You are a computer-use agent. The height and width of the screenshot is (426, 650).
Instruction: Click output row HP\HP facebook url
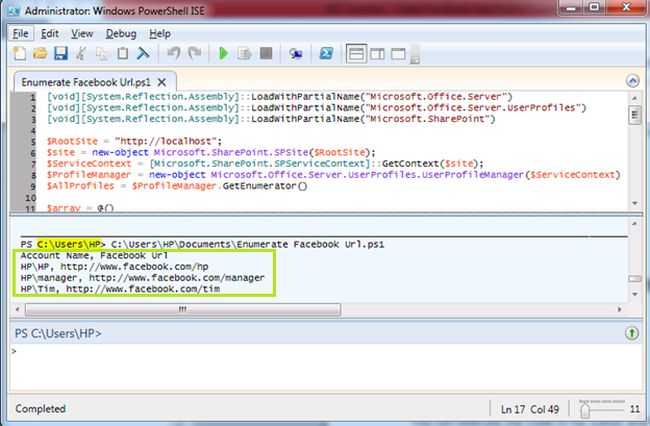(x=114, y=266)
